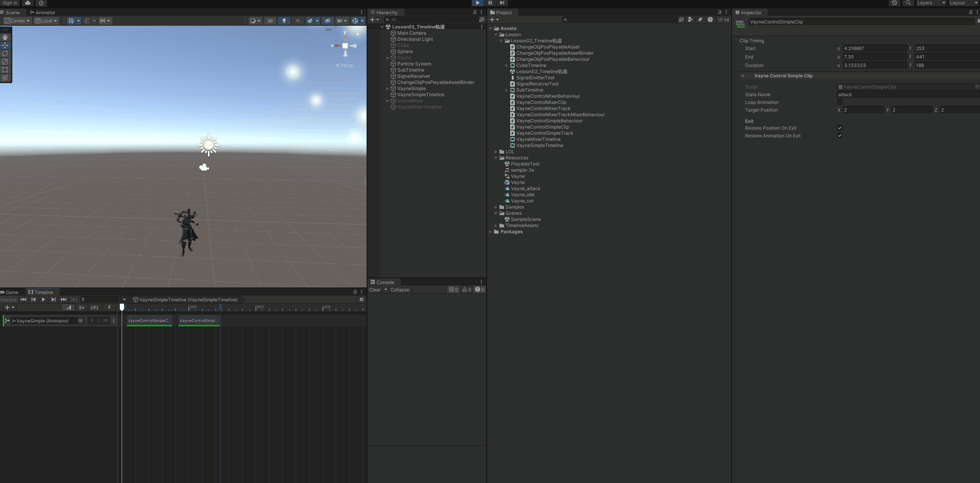Toggle 2D view mode in Scene

270,21
